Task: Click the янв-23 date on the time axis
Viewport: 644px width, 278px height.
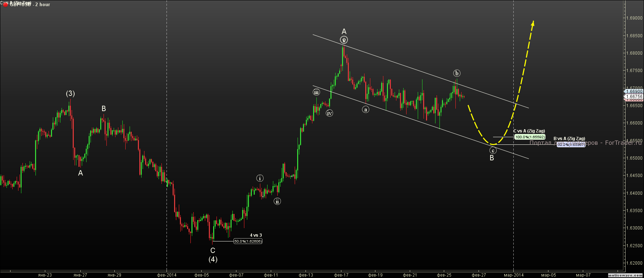Action: pyautogui.click(x=45, y=275)
